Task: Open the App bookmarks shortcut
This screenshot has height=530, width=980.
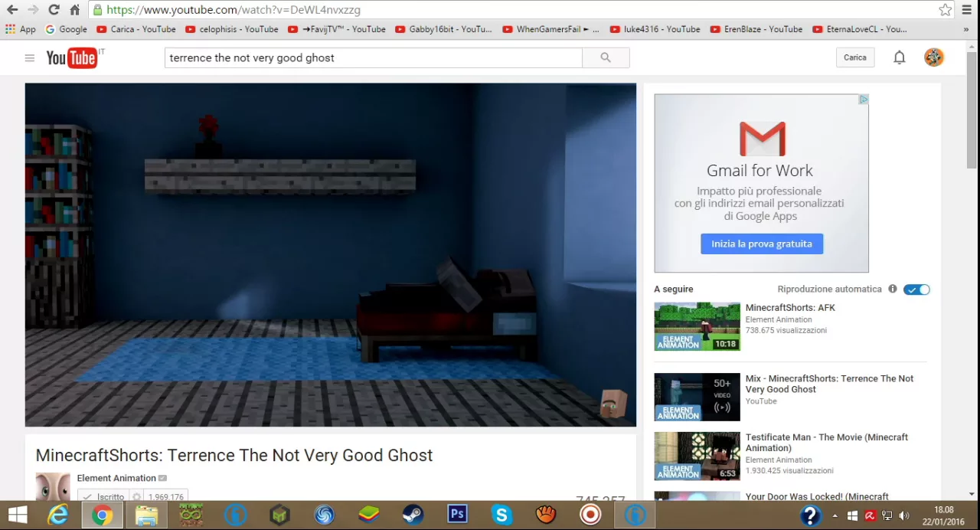Action: (20, 29)
